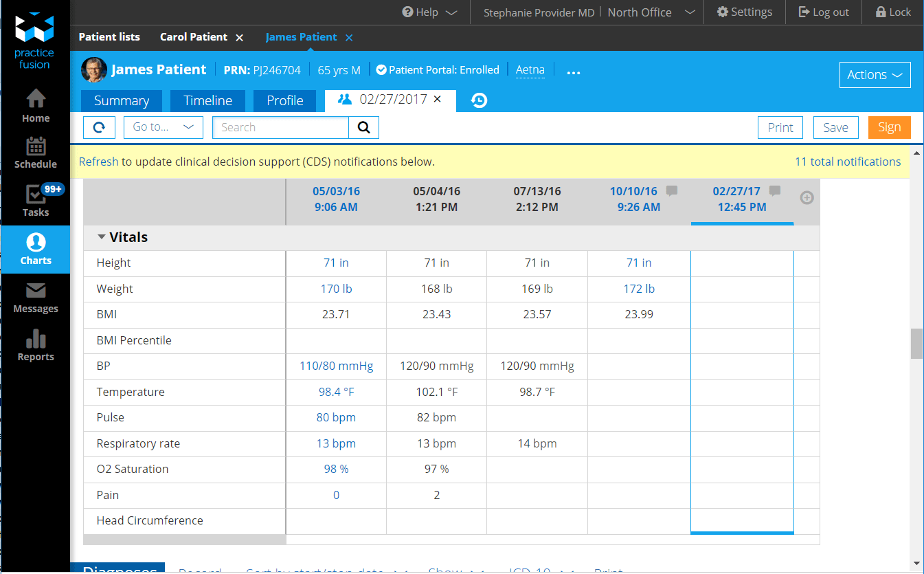Expand the Actions dropdown menu
Viewport: 924px width, 574px height.
pos(875,75)
